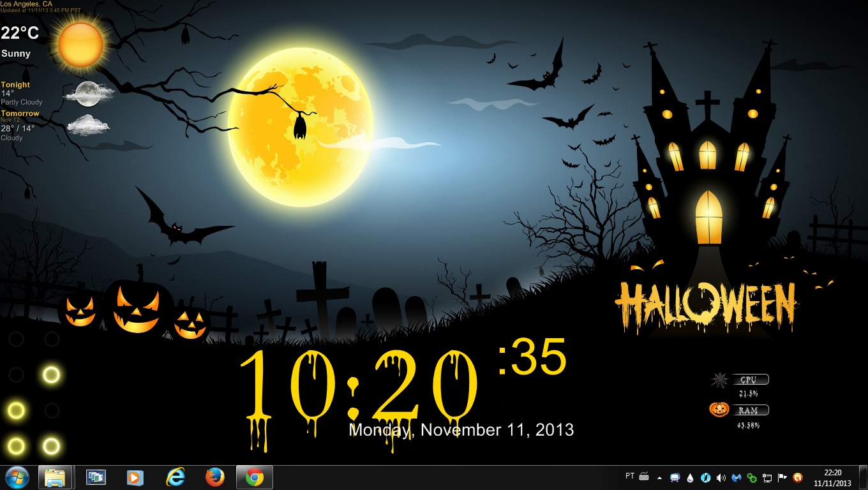Open Internet Explorer from the taskbar

click(x=175, y=477)
